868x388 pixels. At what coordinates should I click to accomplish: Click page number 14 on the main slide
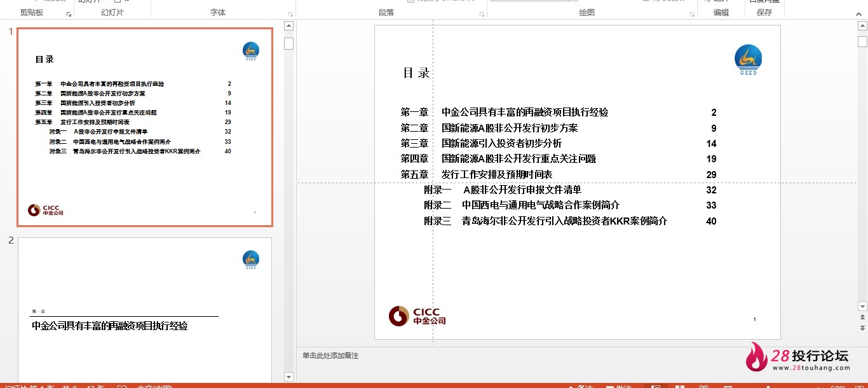point(711,144)
